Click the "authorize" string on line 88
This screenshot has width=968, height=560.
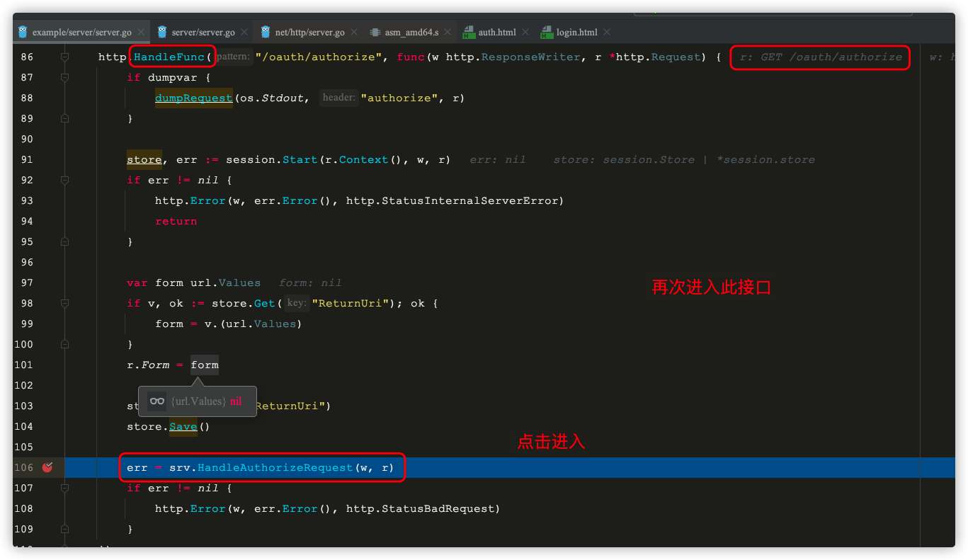pos(399,98)
